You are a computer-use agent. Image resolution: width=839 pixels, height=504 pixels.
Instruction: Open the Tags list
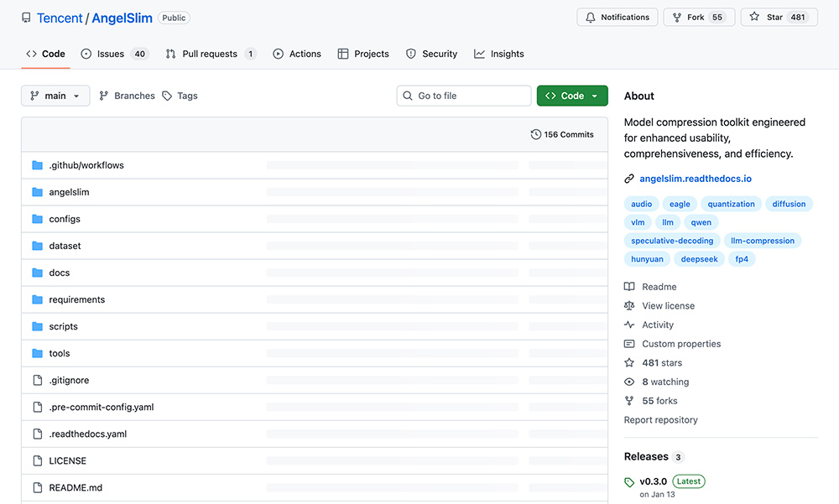tap(180, 96)
